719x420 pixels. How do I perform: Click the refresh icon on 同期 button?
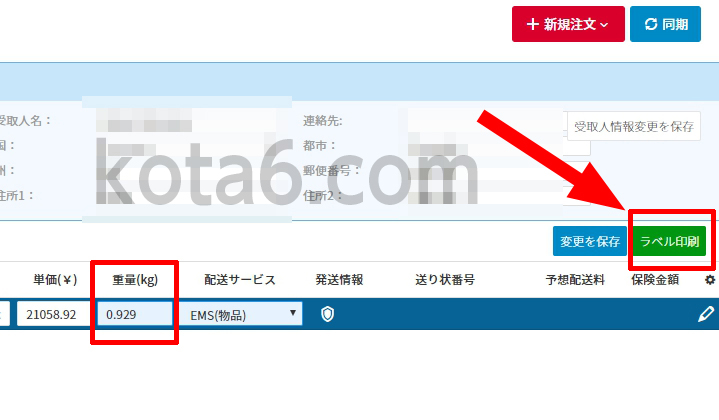(x=651, y=24)
